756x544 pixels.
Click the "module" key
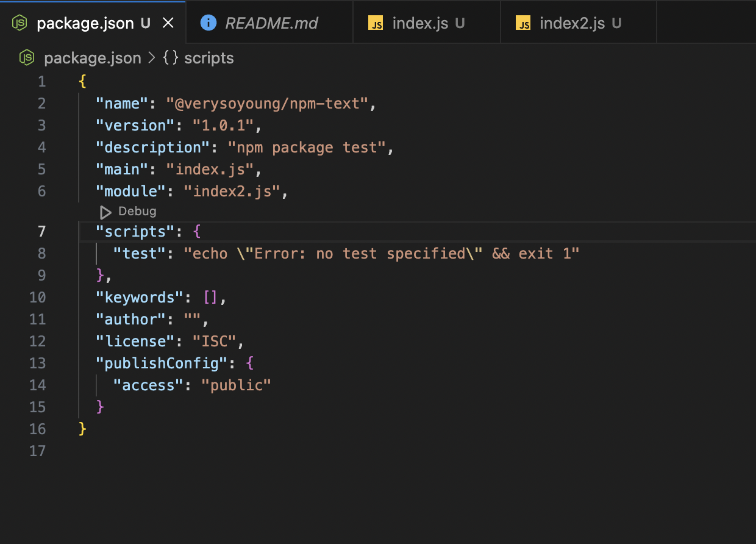tap(130, 191)
